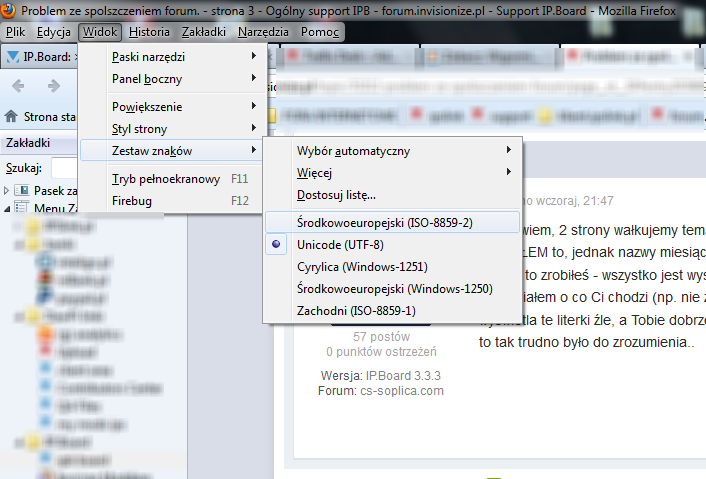Choose Zachodni (ISO-8859-1) encoding
This screenshot has width=706, height=479.
[392, 311]
